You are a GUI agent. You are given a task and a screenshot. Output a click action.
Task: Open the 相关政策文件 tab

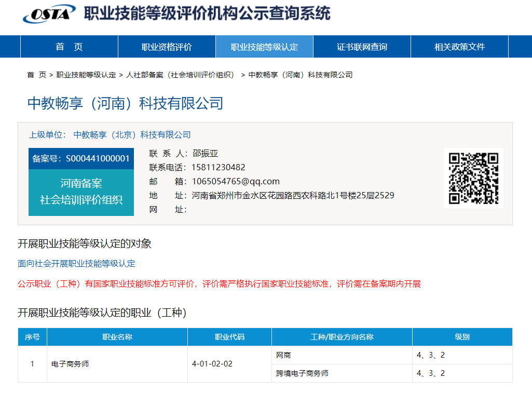coord(459,47)
